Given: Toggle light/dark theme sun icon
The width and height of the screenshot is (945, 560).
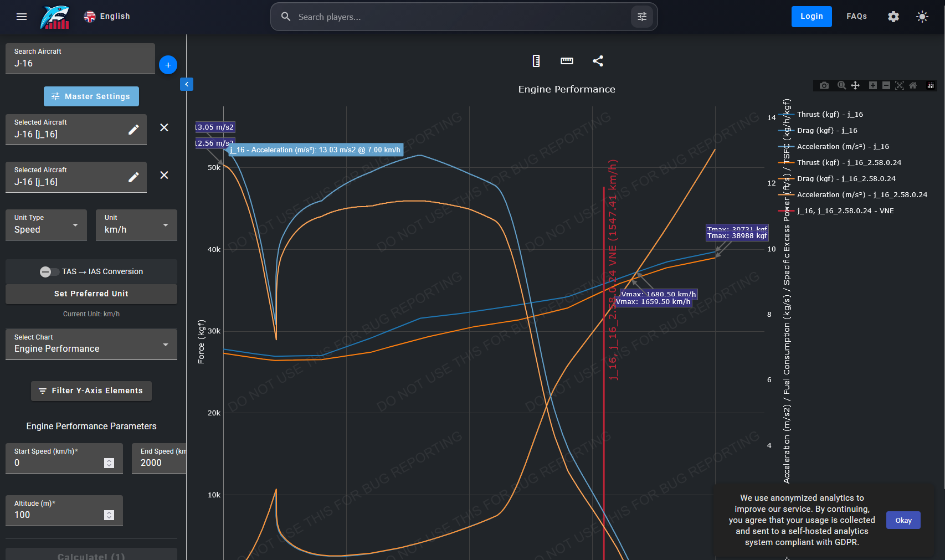Looking at the screenshot, I should pos(922,17).
